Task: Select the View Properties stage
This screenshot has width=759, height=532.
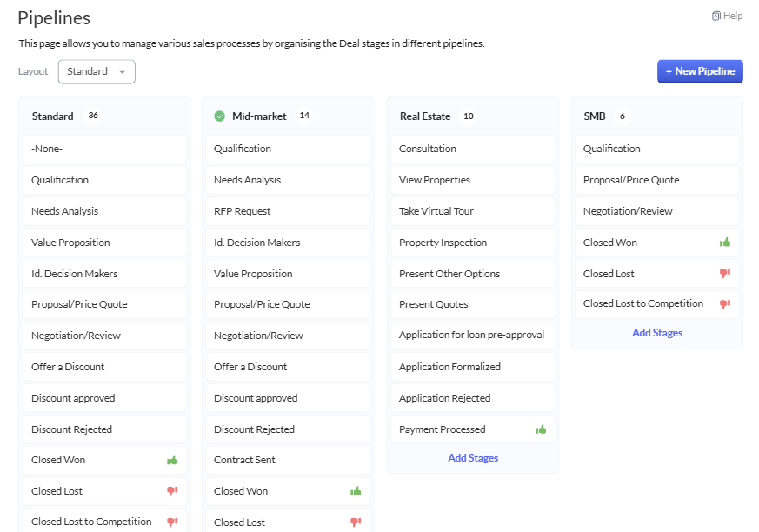Action: click(x=473, y=180)
